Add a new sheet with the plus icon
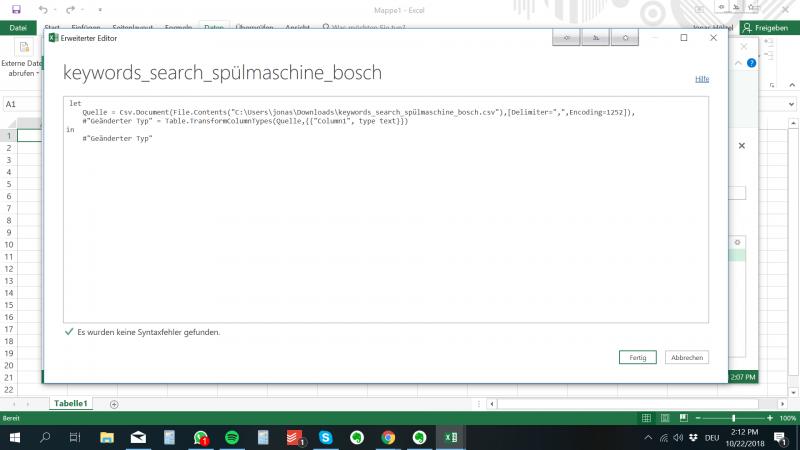 tap(114, 404)
